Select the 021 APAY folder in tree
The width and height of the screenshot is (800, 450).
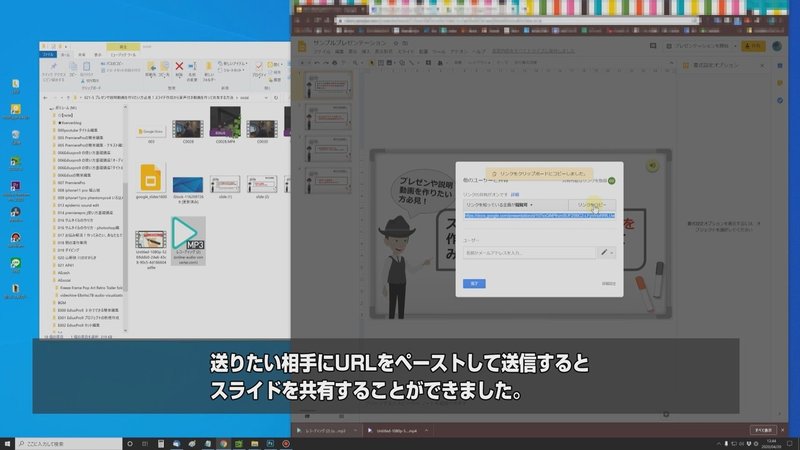[66, 265]
